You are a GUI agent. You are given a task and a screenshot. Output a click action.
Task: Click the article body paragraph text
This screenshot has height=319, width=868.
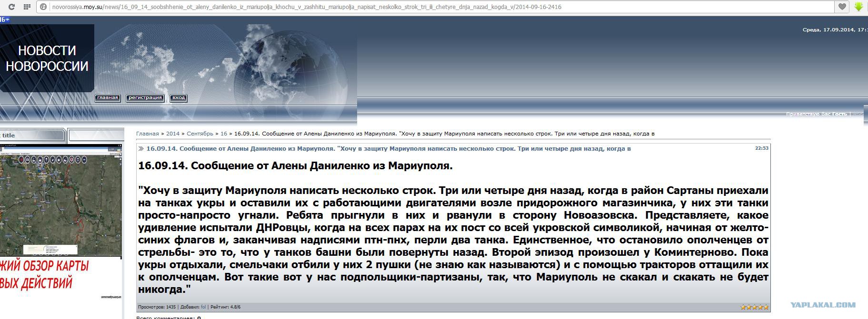tap(453, 240)
